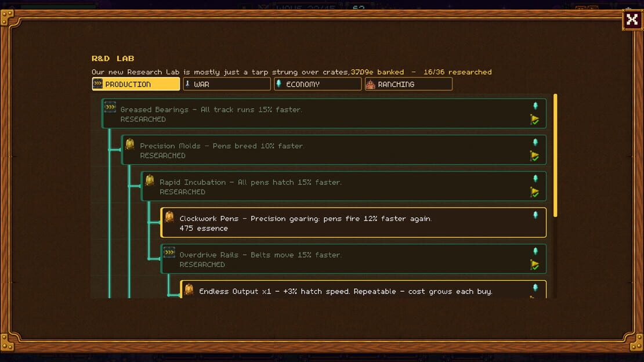Viewport: 644px width, 362px height.
Task: Click the gem icon on Precision Molds row
Action: click(535, 142)
